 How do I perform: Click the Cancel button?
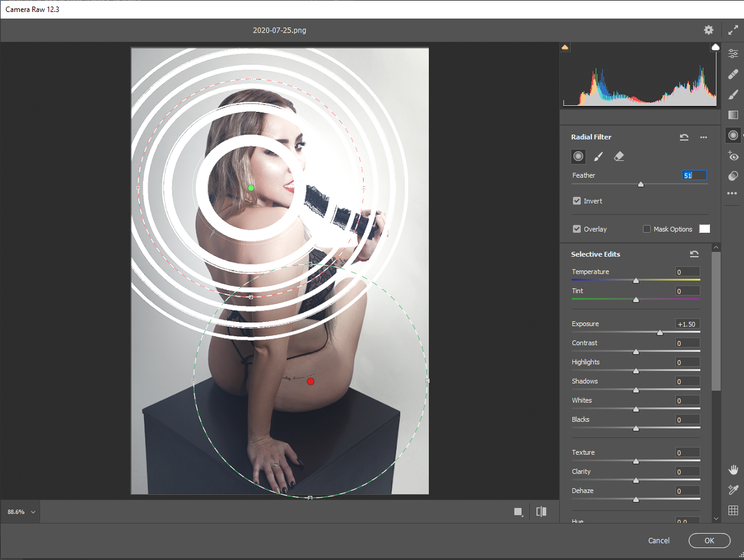[x=658, y=540]
